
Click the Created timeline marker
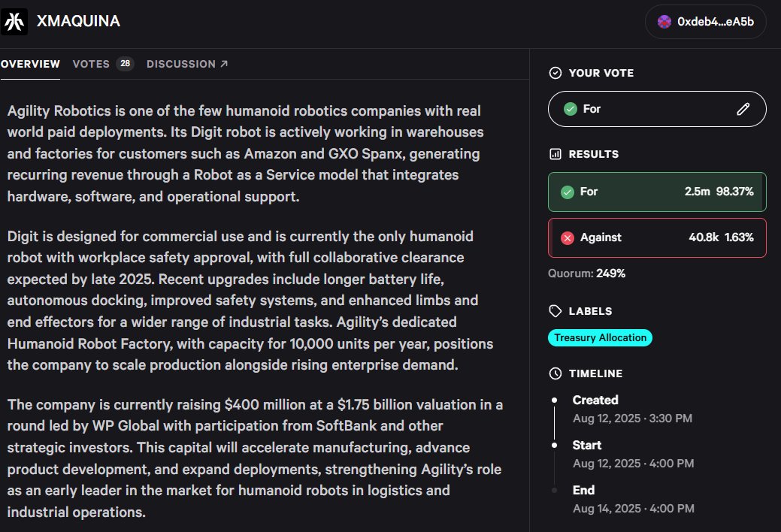(x=555, y=400)
